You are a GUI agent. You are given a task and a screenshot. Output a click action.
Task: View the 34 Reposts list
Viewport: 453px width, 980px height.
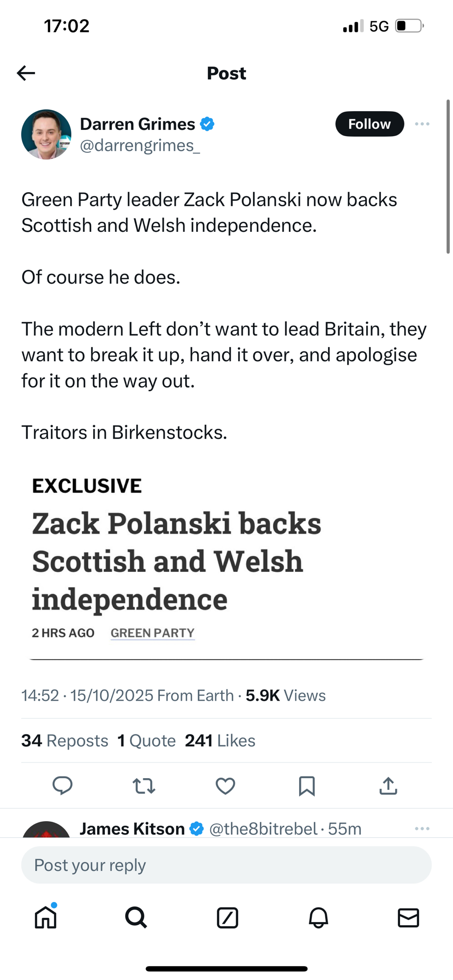[x=65, y=740]
